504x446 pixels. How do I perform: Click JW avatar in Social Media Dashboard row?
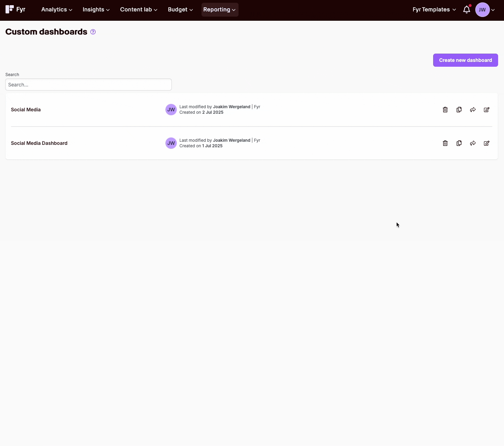171,143
